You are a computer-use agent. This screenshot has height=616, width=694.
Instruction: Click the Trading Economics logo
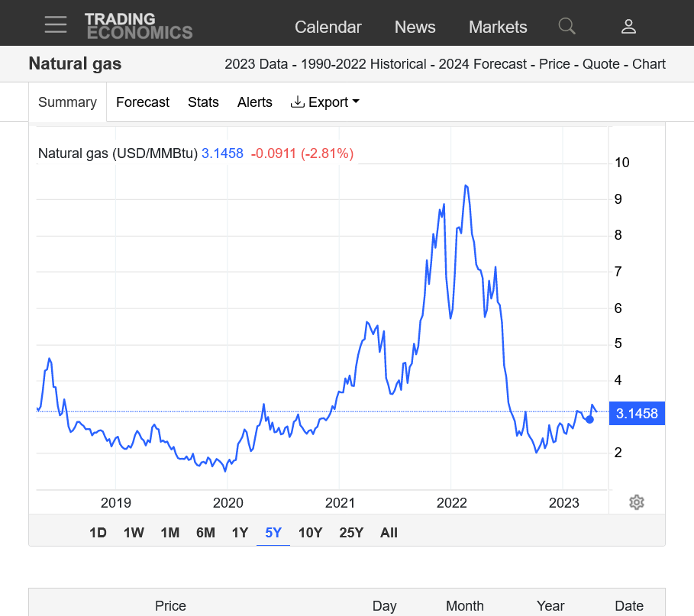pos(138,26)
